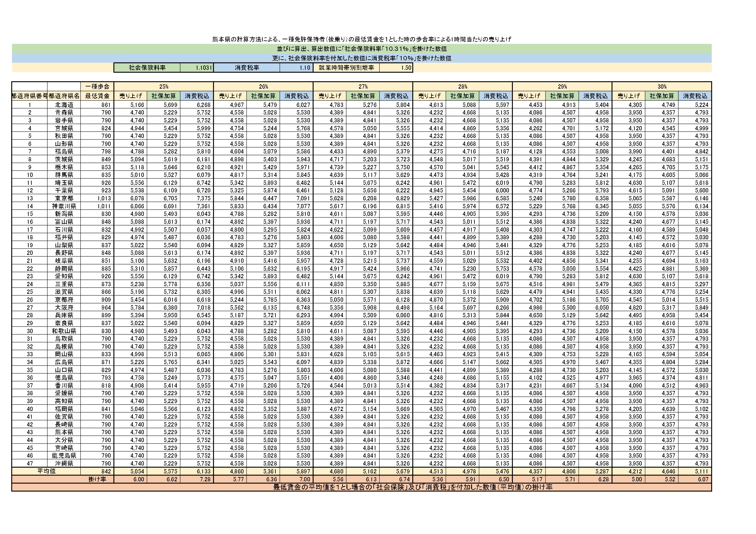Click the 沖縄県 prefecture name cell
This screenshot has width=756, height=534.
pyautogui.click(x=64, y=464)
